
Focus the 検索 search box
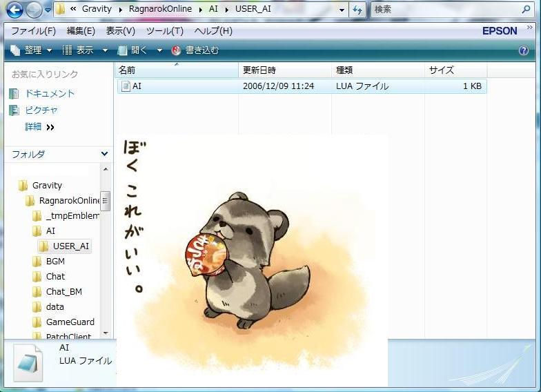click(445, 10)
